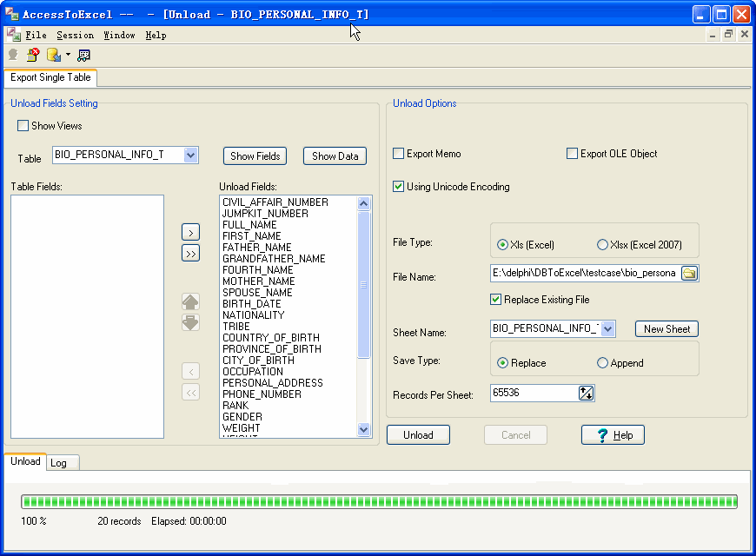Click the Cancel button
Viewport: 756px width, 556px height.
pos(516,435)
